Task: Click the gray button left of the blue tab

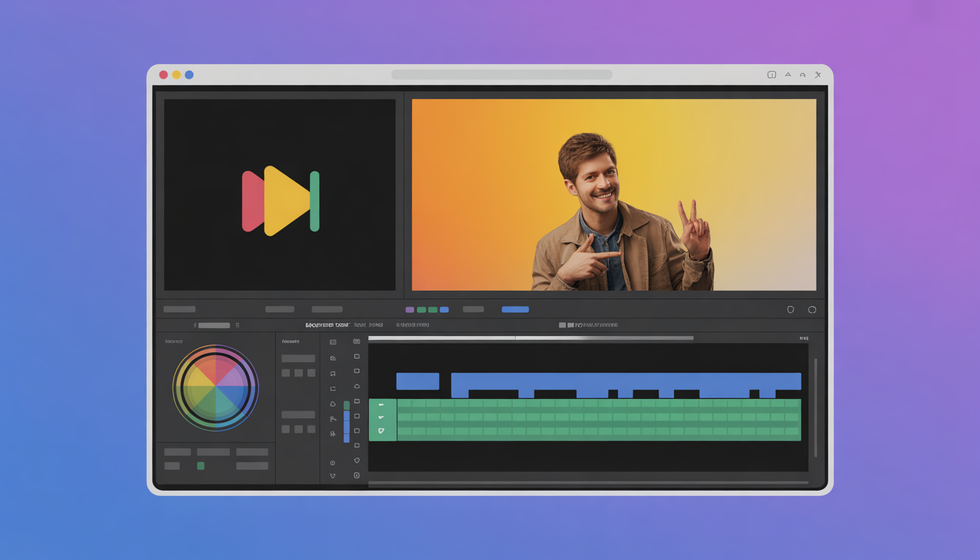Action: (473, 309)
